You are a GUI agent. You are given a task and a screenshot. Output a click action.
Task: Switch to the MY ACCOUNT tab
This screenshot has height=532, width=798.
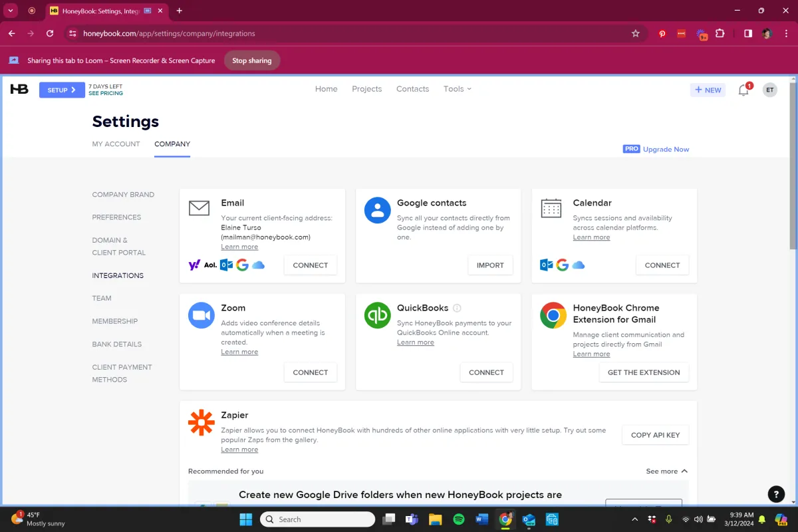[x=116, y=144]
